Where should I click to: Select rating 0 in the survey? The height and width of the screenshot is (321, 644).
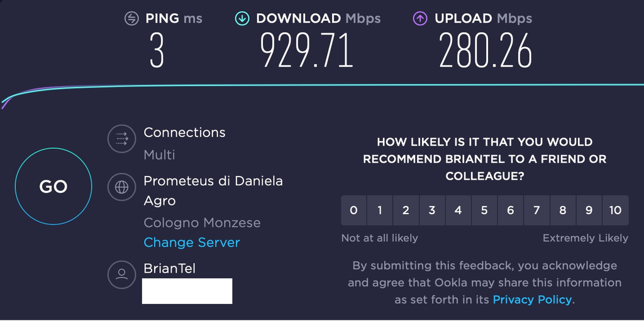click(x=353, y=210)
